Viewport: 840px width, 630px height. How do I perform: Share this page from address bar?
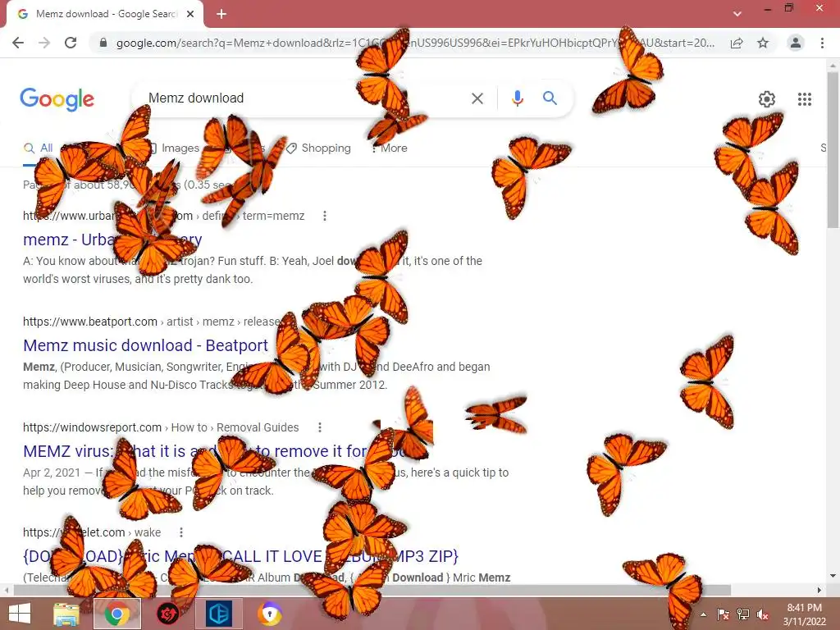pos(737,43)
